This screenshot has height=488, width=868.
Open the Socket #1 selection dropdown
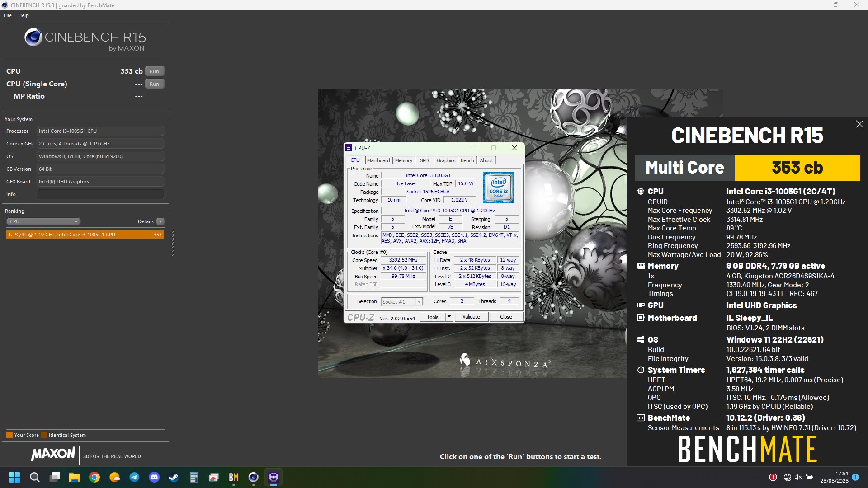(x=402, y=301)
